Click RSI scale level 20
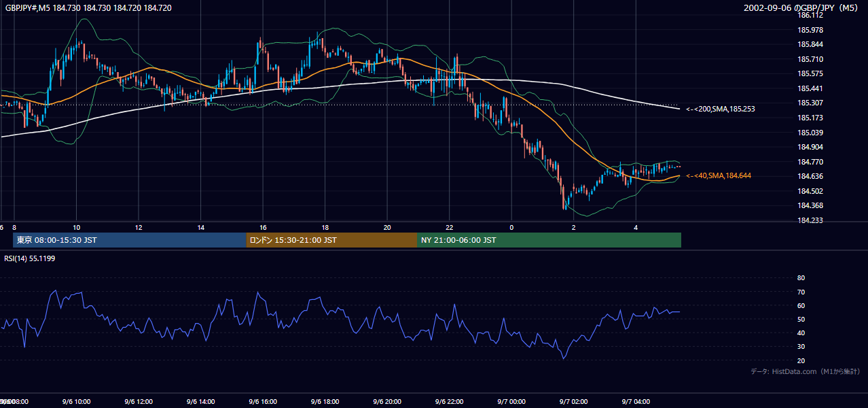The height and width of the screenshot is (408, 868). [801, 360]
